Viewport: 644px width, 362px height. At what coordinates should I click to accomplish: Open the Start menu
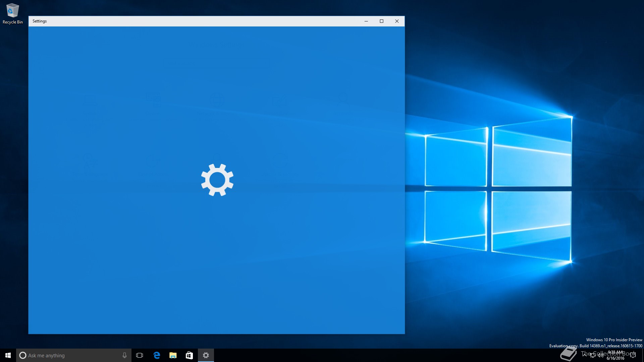pos(8,355)
